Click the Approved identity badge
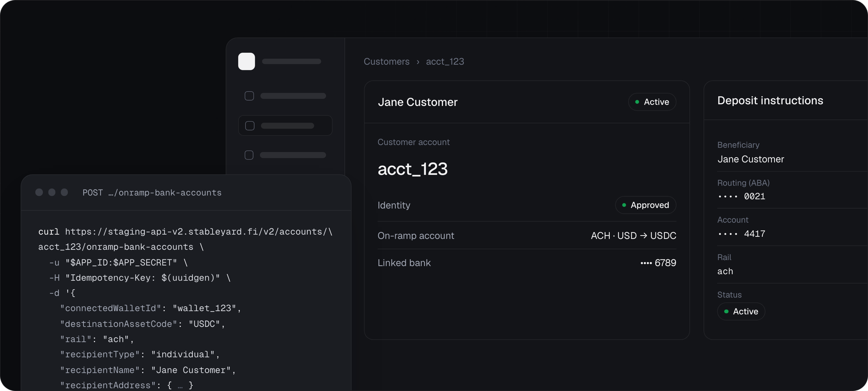Image resolution: width=868 pixels, height=391 pixels. click(646, 205)
